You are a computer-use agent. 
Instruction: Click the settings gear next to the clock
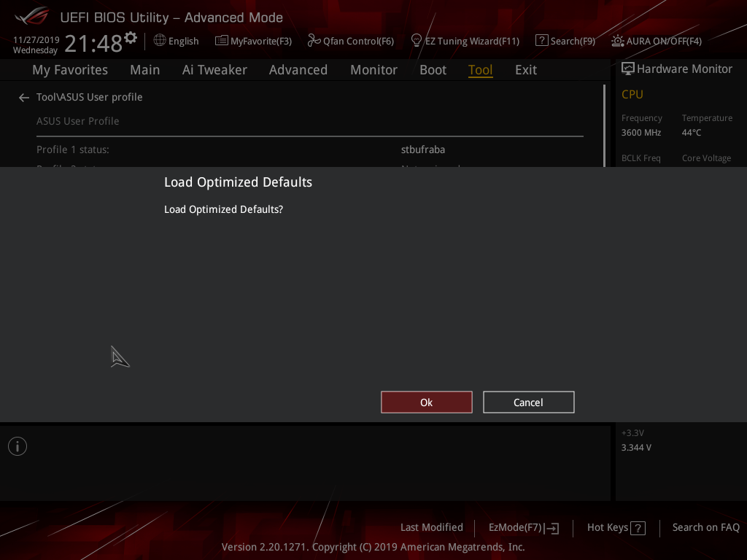131,37
